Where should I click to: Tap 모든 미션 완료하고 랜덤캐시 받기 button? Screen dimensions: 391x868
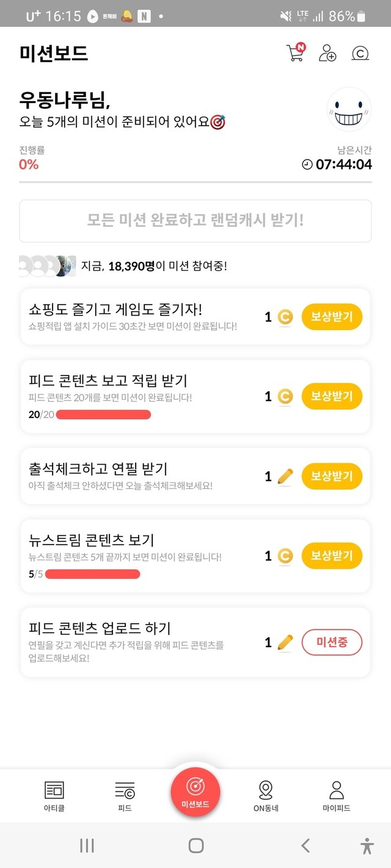point(195,220)
